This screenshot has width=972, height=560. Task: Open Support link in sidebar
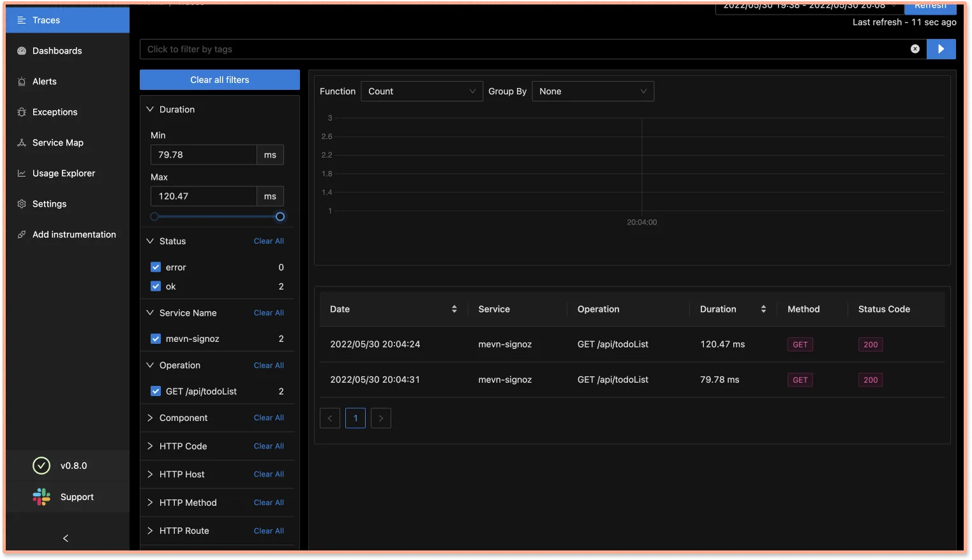(x=68, y=497)
